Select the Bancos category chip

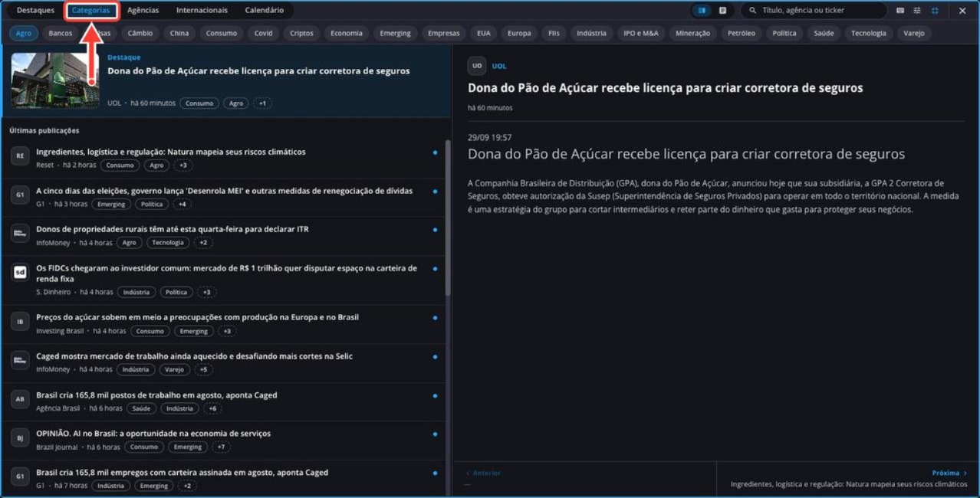pyautogui.click(x=60, y=33)
